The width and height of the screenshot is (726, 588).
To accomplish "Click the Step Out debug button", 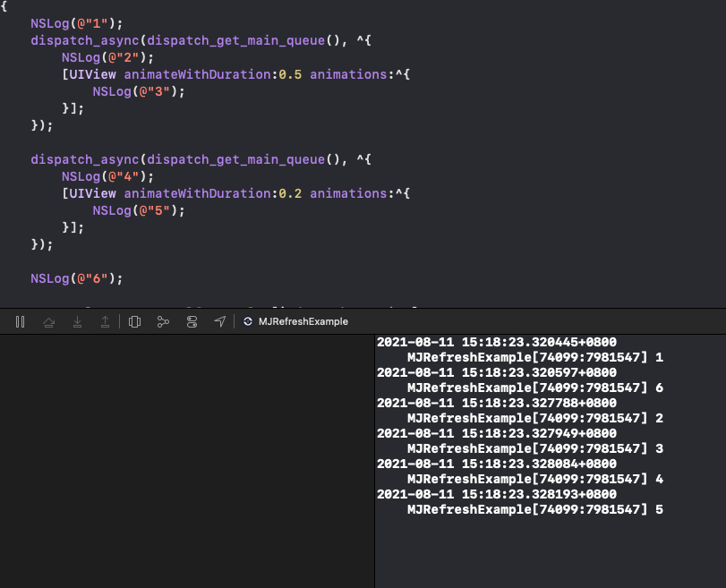I will click(105, 322).
